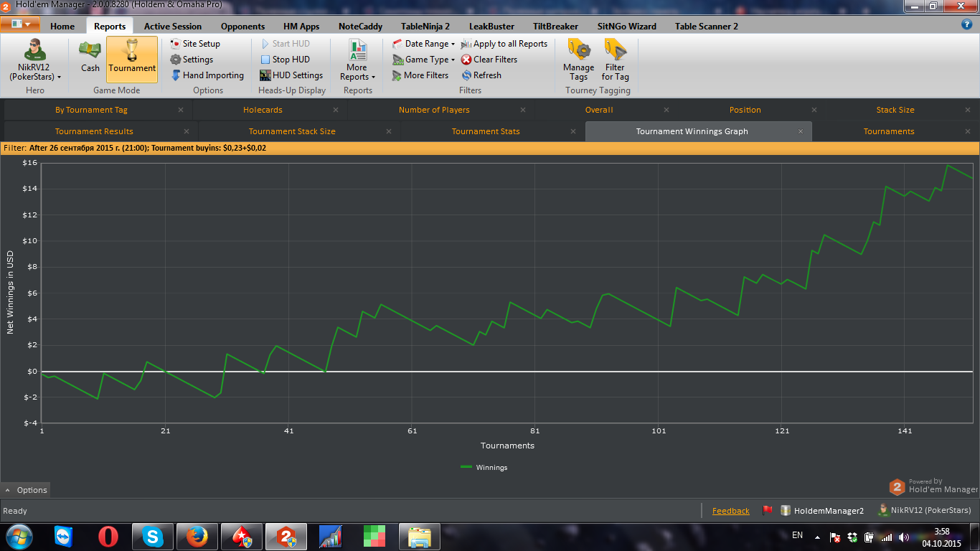Click the HoldemManager2 database status icon

(x=786, y=511)
